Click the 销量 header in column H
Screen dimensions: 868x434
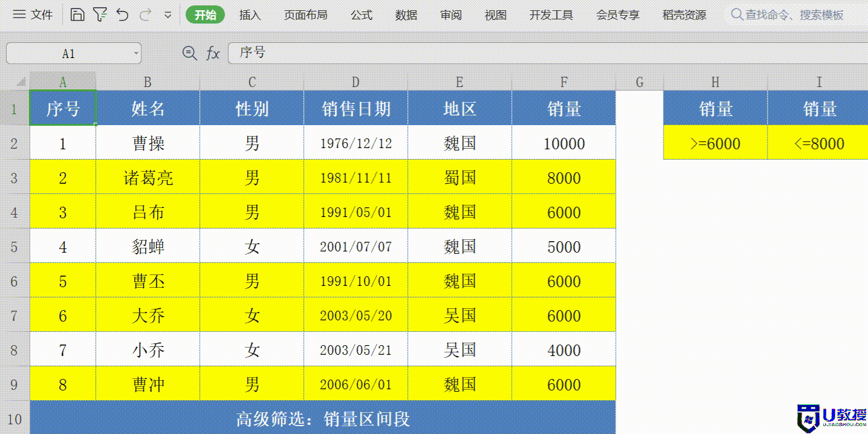point(716,108)
